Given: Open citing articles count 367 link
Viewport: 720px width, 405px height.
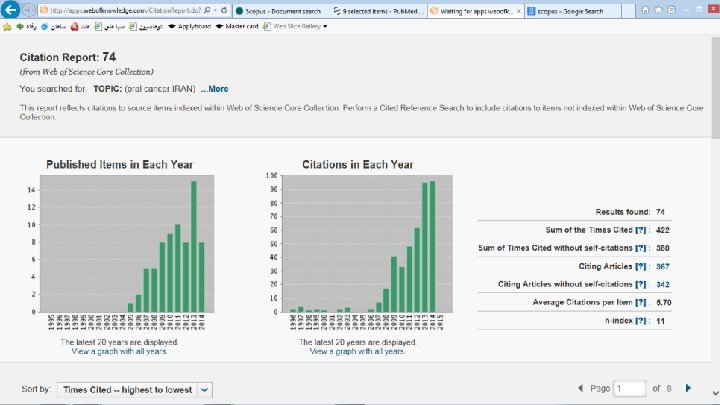Looking at the screenshot, I should tap(663, 266).
